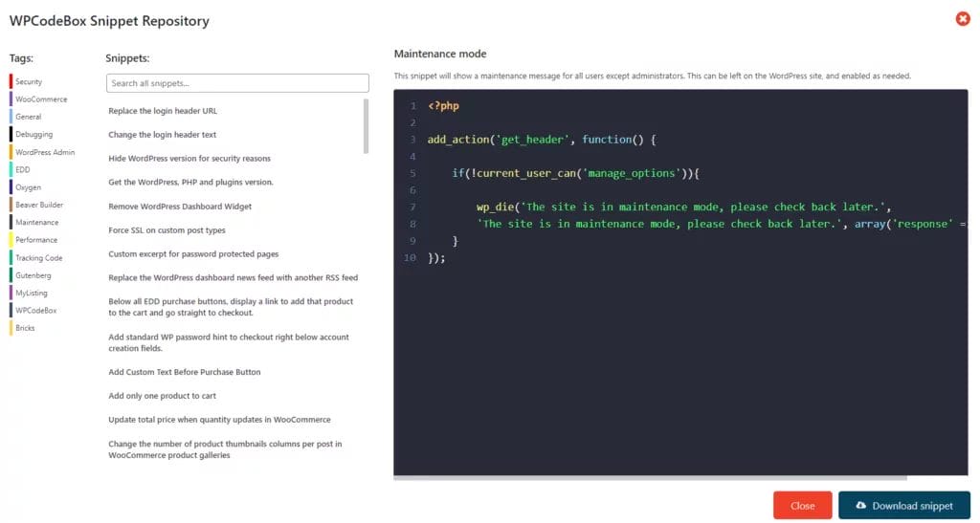The height and width of the screenshot is (523, 980).
Task: Select the Performance tag
Action: [36, 240]
